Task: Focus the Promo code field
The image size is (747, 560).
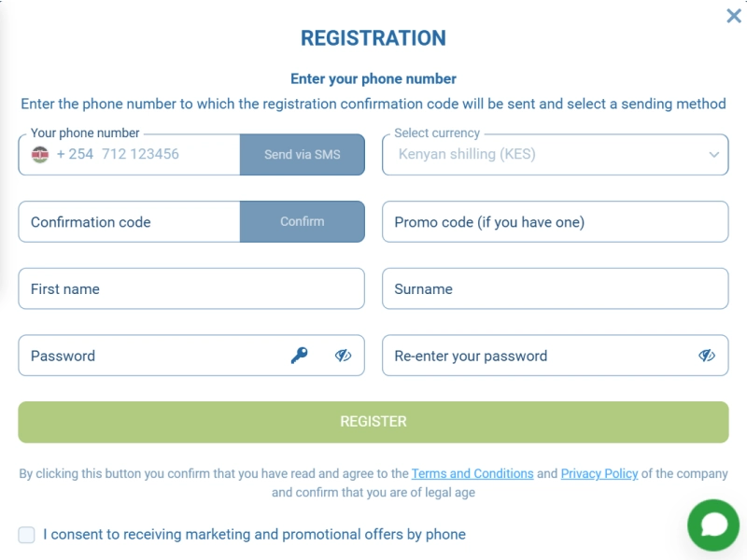Action: [x=556, y=222]
